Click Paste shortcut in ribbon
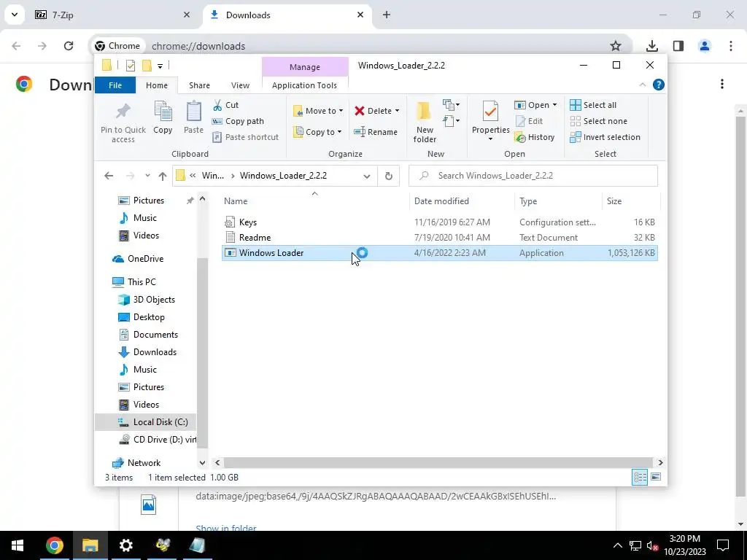Image resolution: width=747 pixels, height=560 pixels. click(245, 137)
